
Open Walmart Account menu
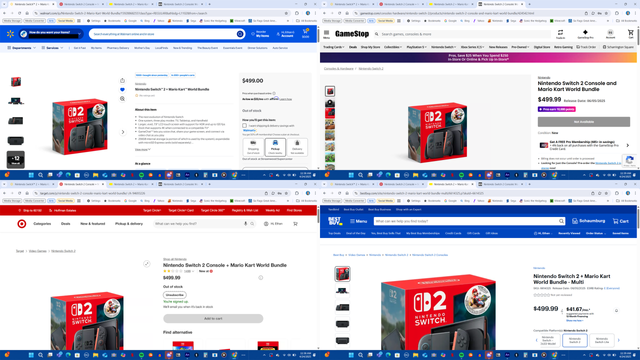285,34
